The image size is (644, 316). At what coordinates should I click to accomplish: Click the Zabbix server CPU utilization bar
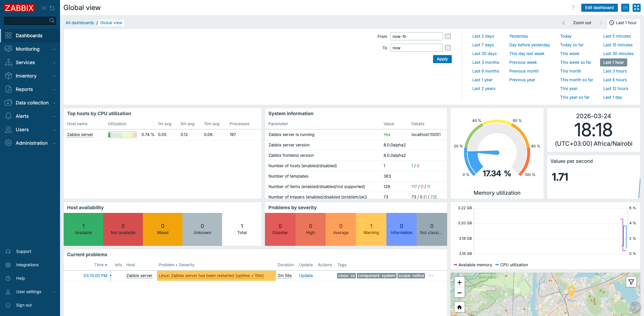[122, 134]
